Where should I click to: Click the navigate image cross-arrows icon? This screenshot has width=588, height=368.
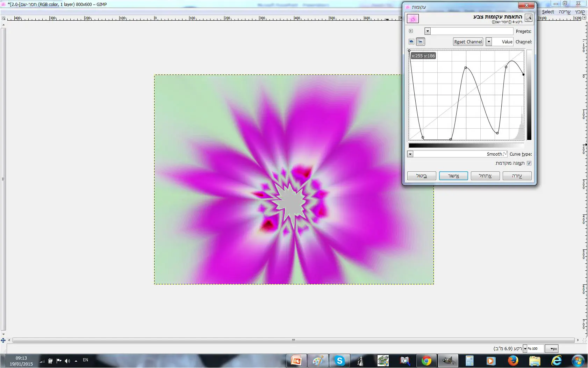coord(3,340)
